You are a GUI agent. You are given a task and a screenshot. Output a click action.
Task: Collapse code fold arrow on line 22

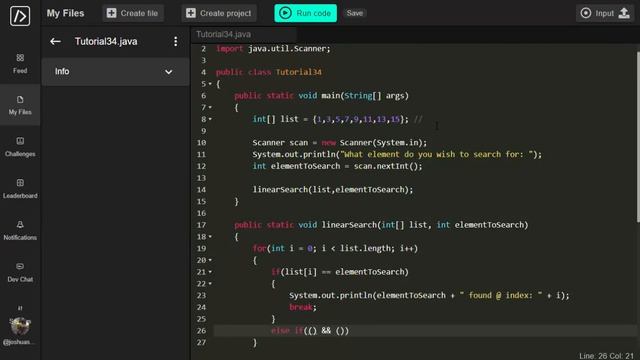point(210,284)
